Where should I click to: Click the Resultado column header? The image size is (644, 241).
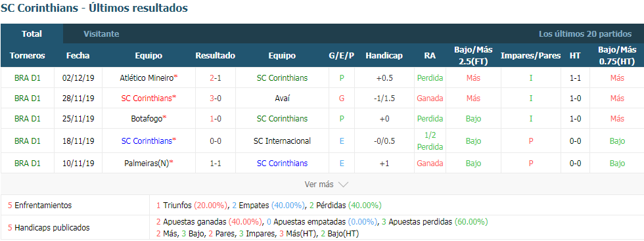click(216, 56)
